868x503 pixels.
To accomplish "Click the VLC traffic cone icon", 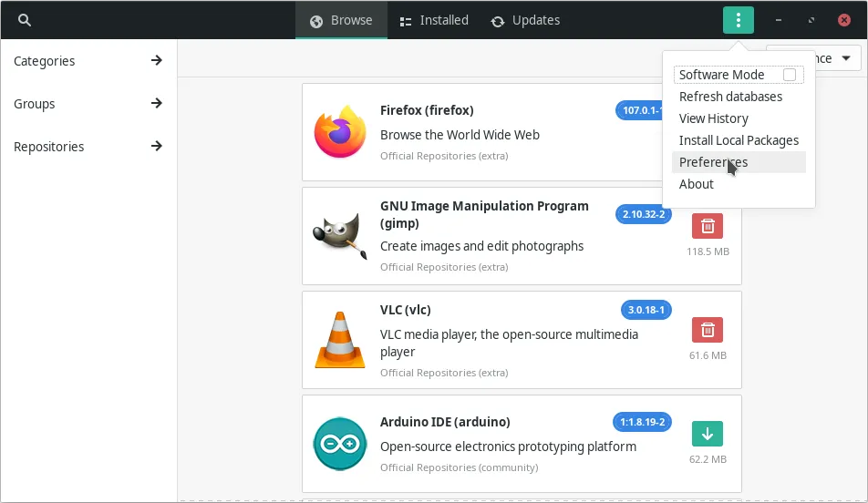I will [x=340, y=340].
